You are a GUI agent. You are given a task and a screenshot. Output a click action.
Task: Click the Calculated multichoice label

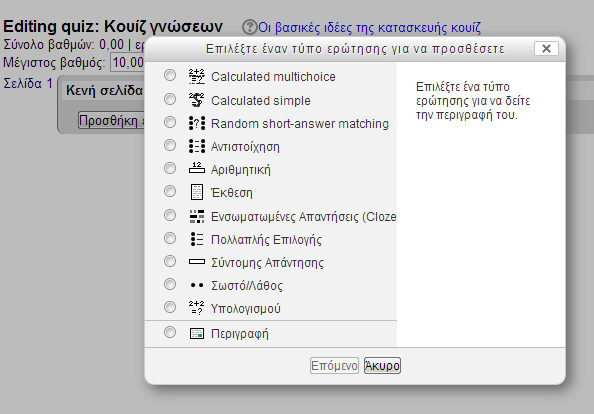pos(273,77)
